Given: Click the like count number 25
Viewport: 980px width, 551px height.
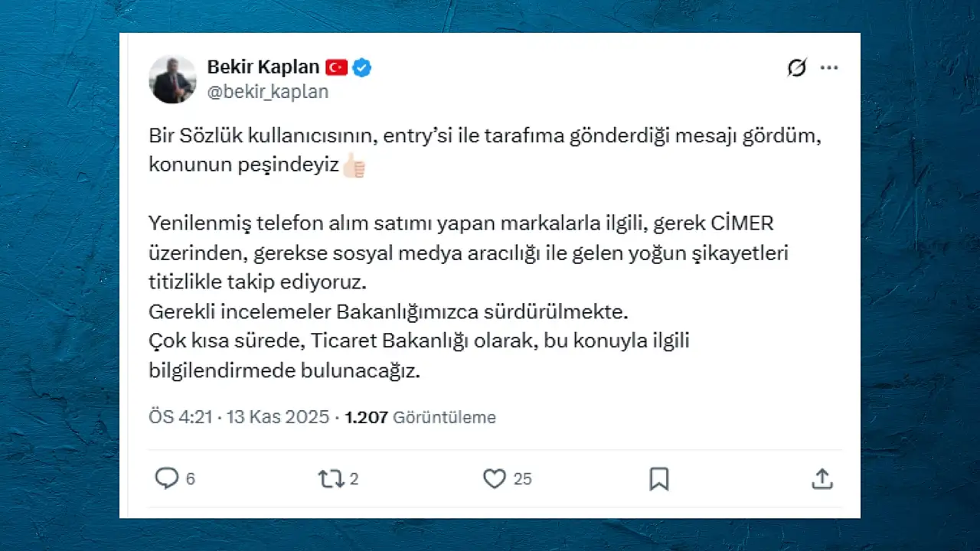Looking at the screenshot, I should pyautogui.click(x=522, y=480).
